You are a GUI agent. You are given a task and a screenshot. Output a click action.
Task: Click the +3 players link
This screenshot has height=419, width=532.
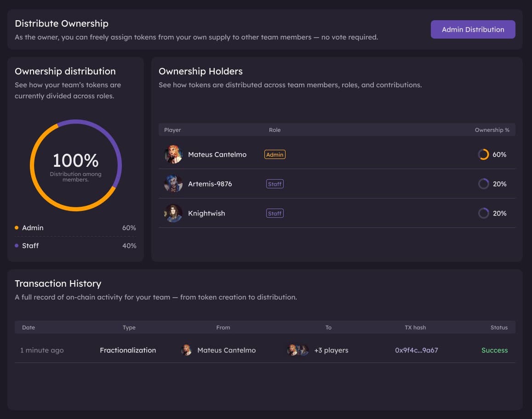click(332, 350)
